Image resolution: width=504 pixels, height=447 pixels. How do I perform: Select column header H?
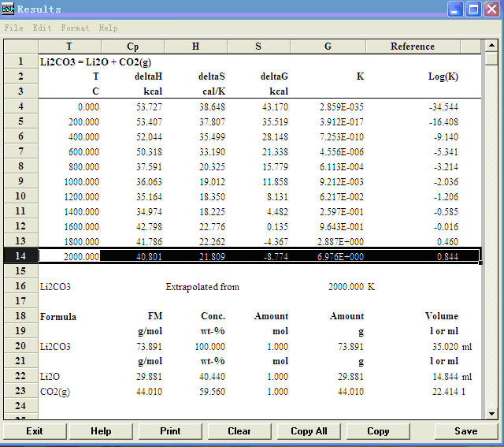click(x=195, y=47)
